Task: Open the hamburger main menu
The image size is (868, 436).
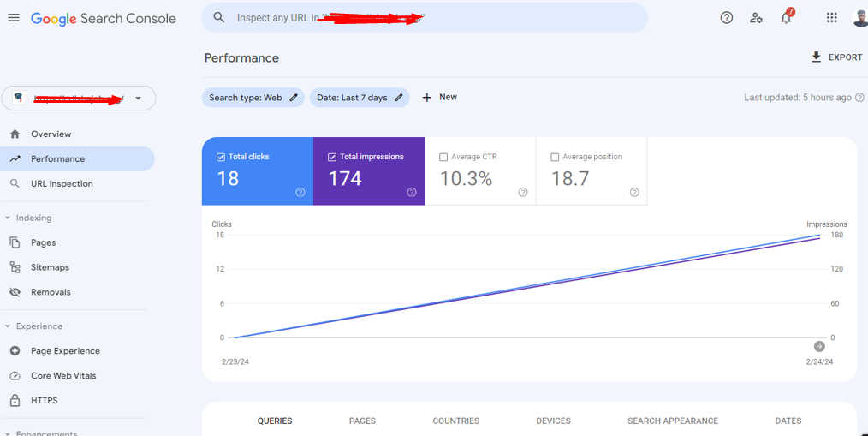Action: [14, 18]
